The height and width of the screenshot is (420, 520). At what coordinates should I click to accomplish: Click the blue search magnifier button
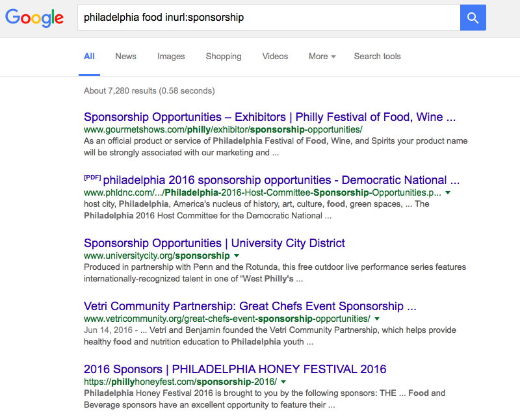click(x=473, y=18)
